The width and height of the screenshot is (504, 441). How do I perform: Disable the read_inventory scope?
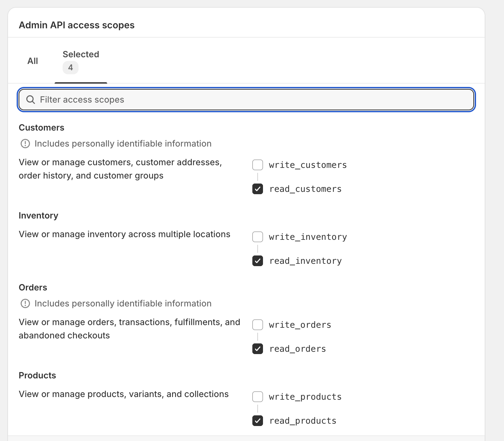257,261
